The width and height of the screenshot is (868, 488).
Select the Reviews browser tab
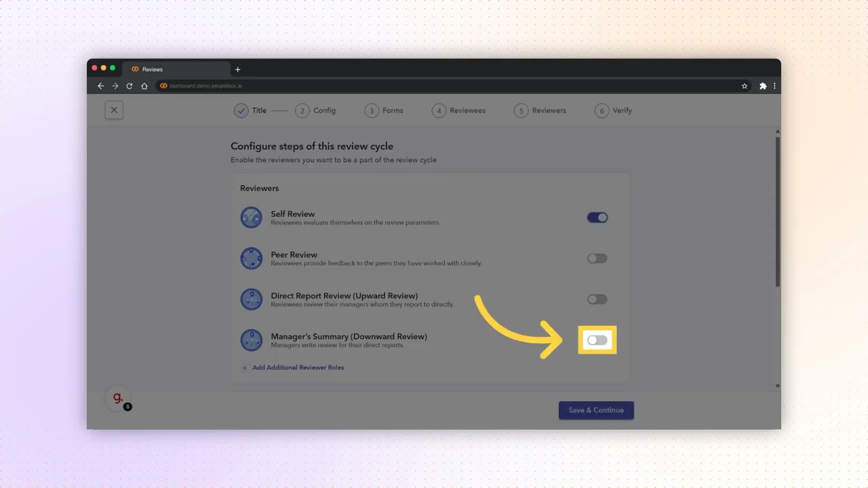[176, 69]
